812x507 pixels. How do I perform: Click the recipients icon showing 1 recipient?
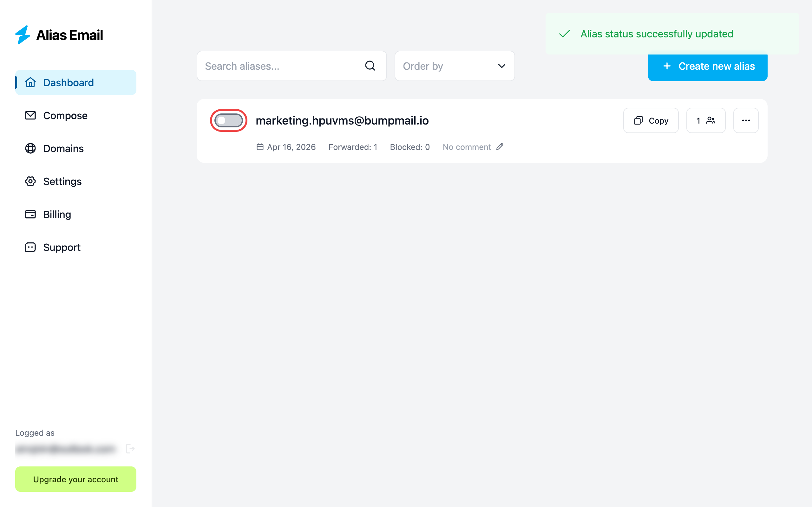pos(706,120)
